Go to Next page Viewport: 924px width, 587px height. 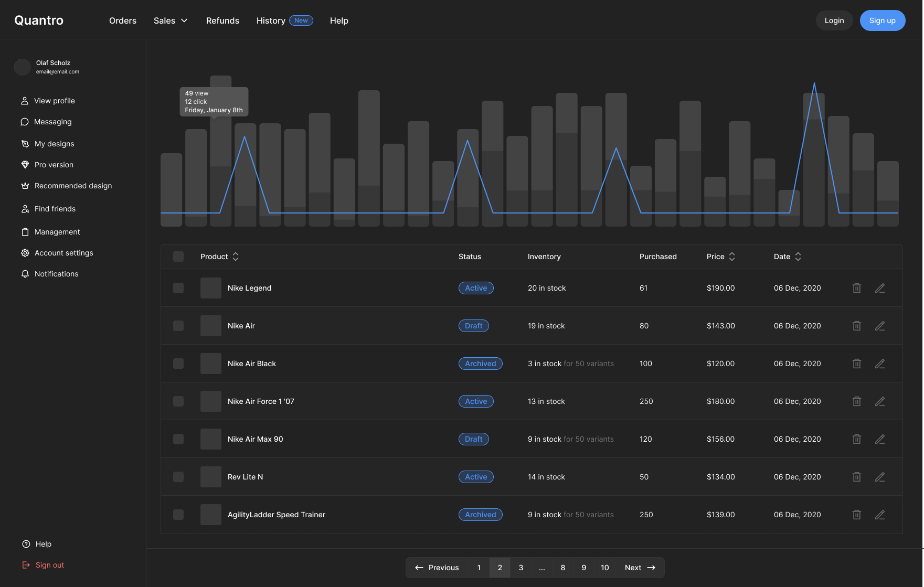(640, 568)
